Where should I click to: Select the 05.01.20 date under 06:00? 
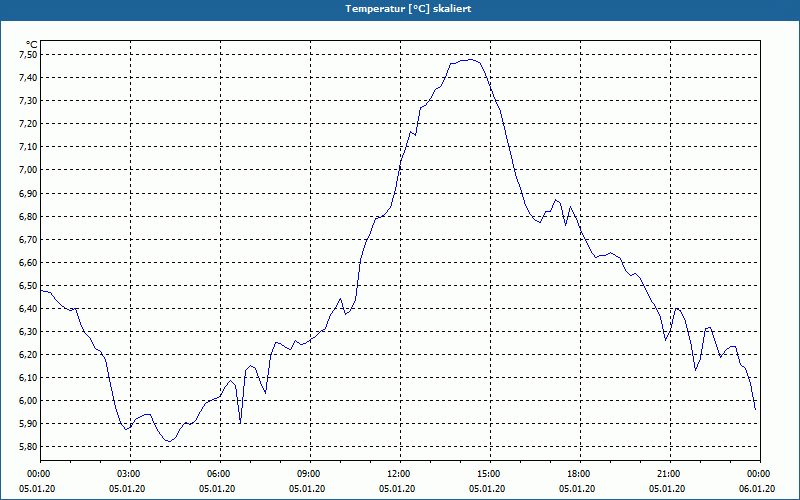pos(217,489)
